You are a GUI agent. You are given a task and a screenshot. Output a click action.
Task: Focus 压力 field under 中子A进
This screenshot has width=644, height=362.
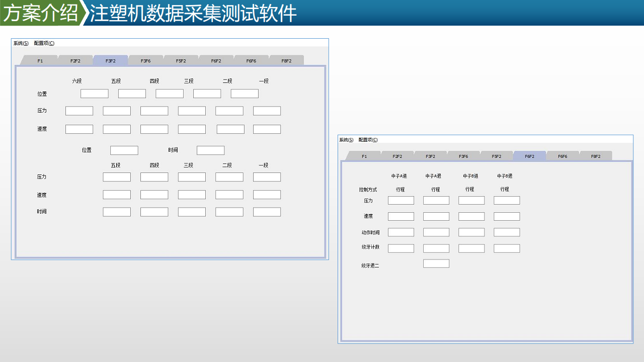[x=401, y=201]
